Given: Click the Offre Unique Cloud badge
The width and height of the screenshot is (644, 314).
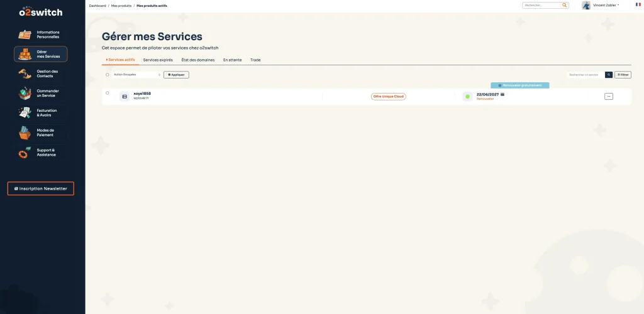Looking at the screenshot, I should (x=389, y=96).
